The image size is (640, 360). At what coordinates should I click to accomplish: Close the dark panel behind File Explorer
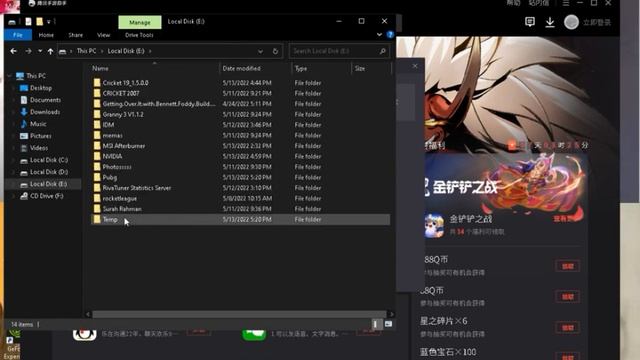(415, 66)
